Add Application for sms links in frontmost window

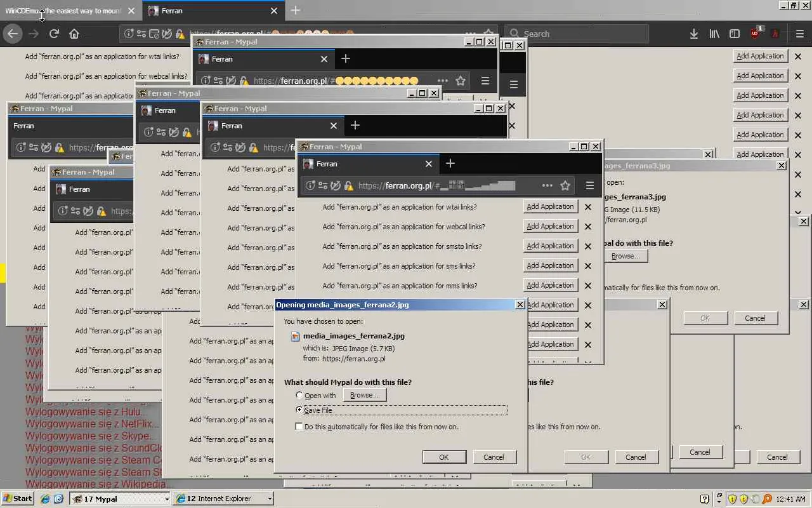point(550,265)
